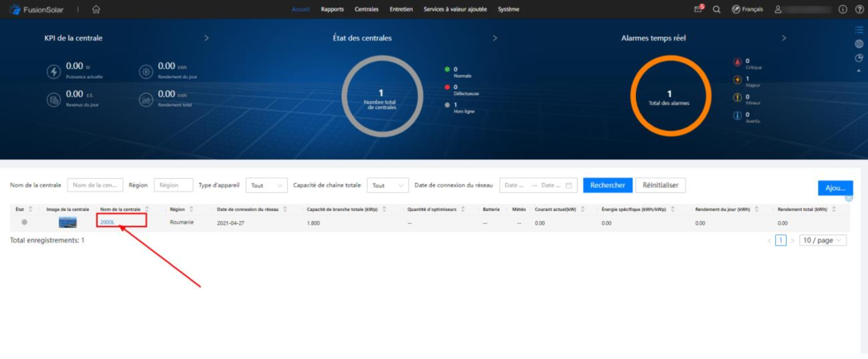The height and width of the screenshot is (359, 868).
Task: Expand the Type d'appareil dropdown
Action: (266, 185)
